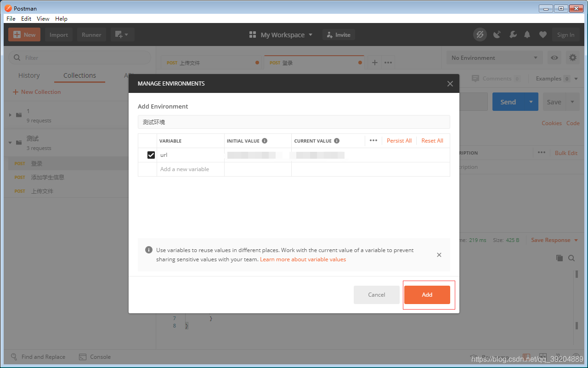Click the environment quick look eye icon

coord(555,57)
